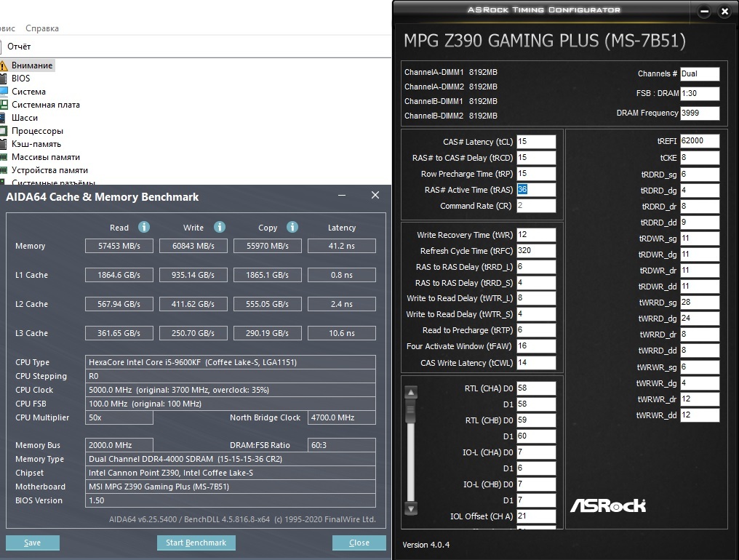Screen dimensions: 739x560
Task: Click the Массивы памяти icon
Action: [4, 157]
